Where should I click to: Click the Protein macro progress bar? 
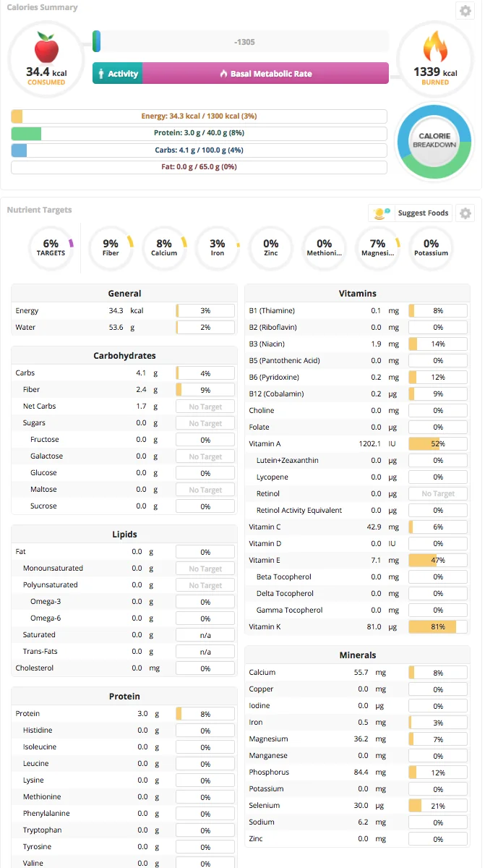(x=199, y=133)
